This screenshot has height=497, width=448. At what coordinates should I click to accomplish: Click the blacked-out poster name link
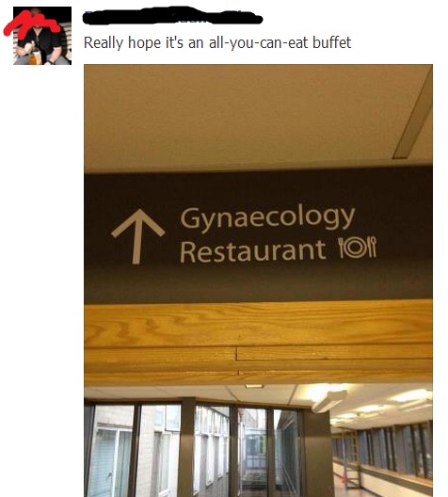pyautogui.click(x=172, y=15)
